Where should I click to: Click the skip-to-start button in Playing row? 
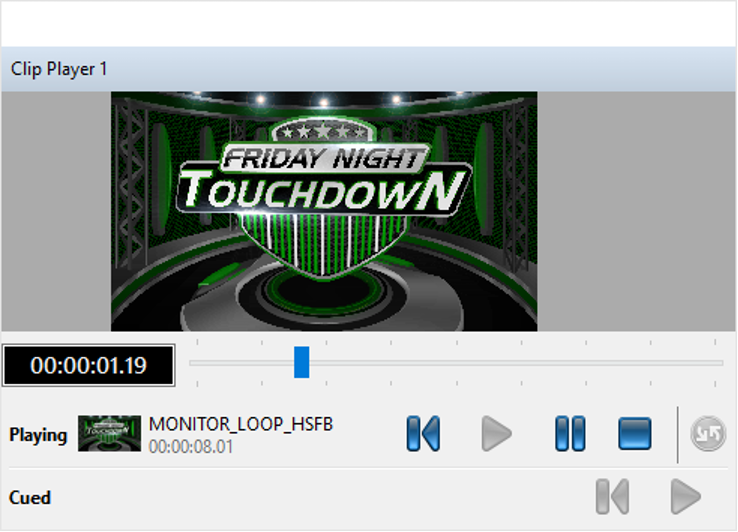423,434
